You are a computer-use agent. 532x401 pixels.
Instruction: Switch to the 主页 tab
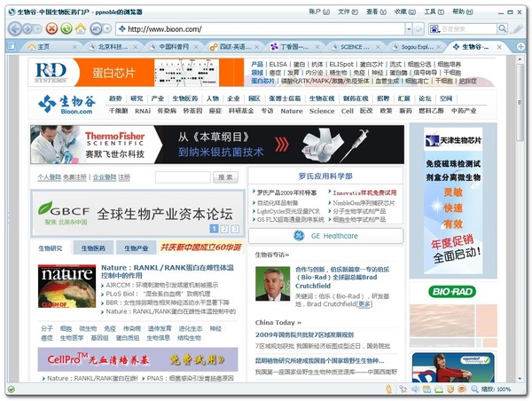pos(49,46)
